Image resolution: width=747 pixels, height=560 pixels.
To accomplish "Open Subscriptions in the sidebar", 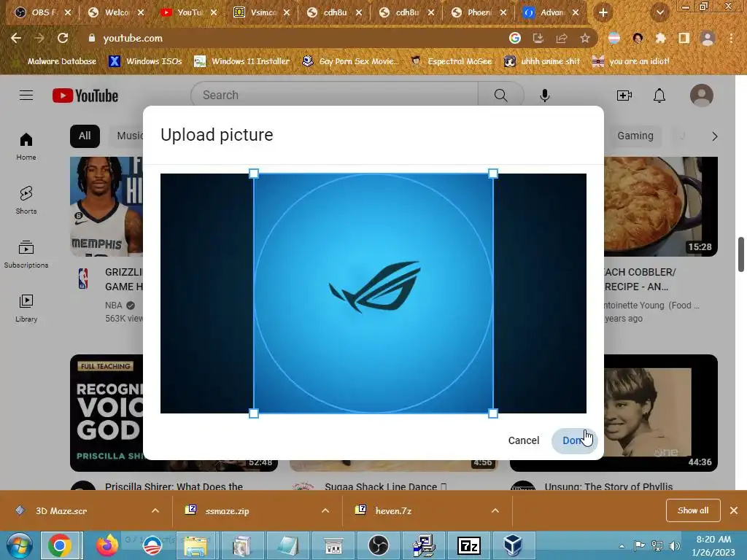I will click(x=26, y=254).
